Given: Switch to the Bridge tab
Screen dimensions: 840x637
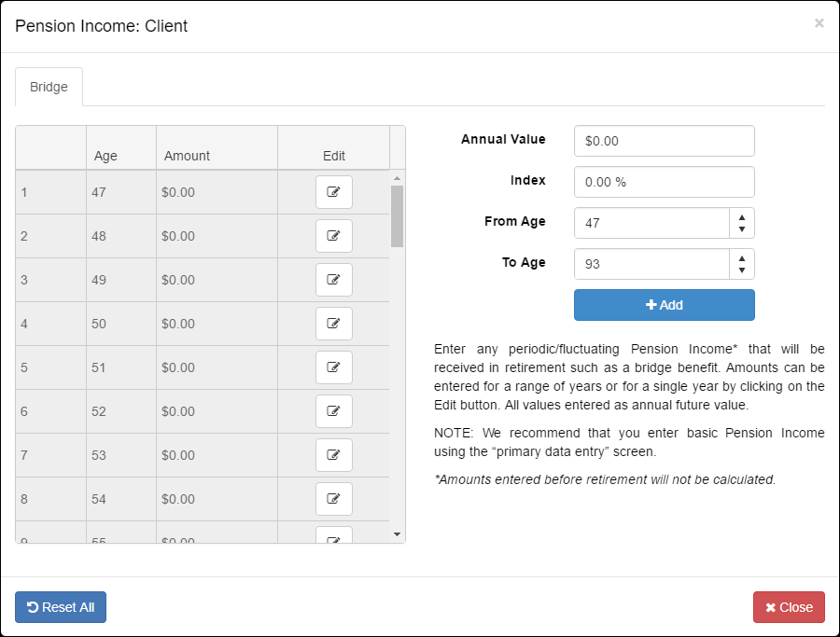Looking at the screenshot, I should click(49, 87).
